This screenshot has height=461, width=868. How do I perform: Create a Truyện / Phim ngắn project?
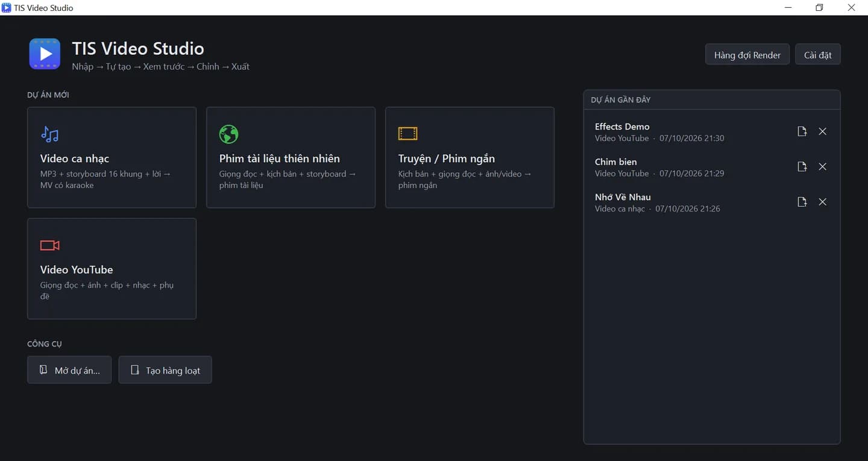click(x=470, y=158)
